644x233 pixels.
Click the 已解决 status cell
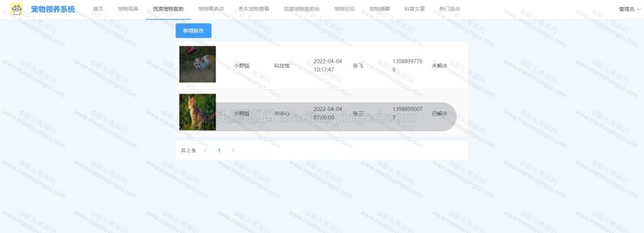(440, 114)
